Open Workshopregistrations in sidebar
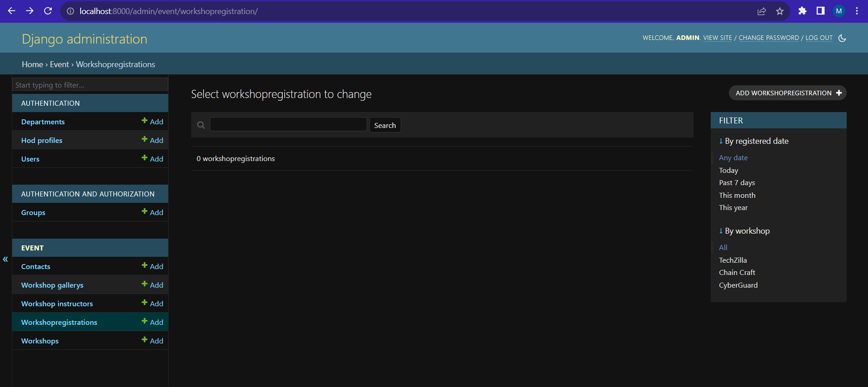The image size is (868, 387). tap(59, 323)
